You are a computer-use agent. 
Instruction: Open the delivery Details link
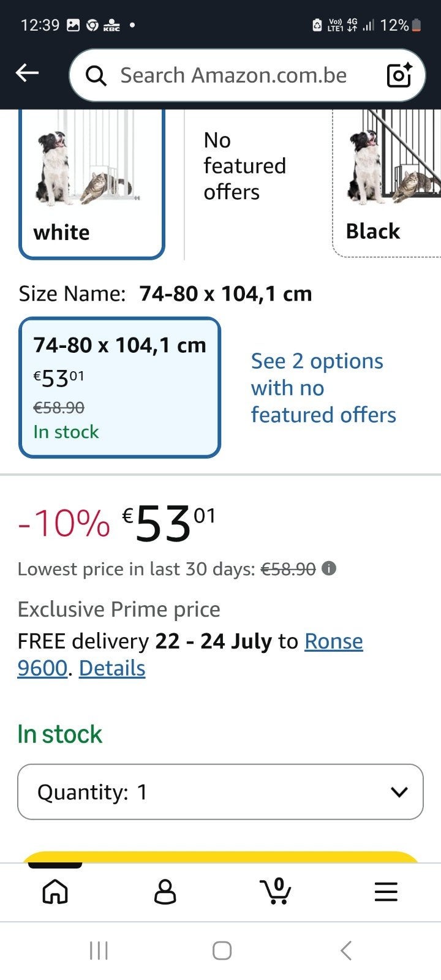(x=112, y=668)
